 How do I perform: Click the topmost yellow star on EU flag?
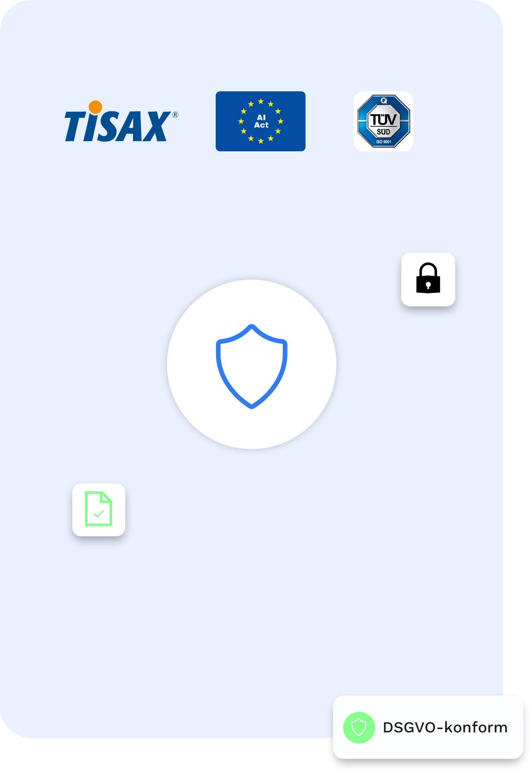point(261,101)
